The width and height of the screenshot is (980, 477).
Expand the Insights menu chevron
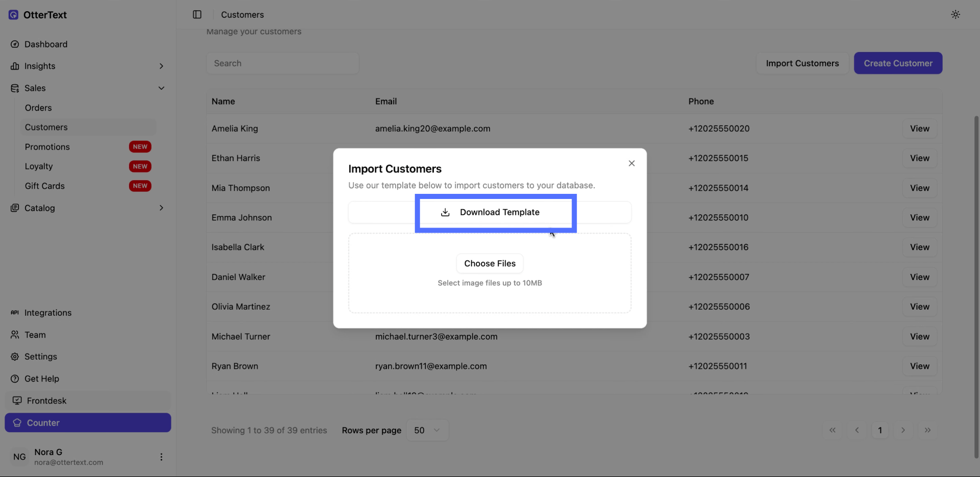[x=161, y=66]
